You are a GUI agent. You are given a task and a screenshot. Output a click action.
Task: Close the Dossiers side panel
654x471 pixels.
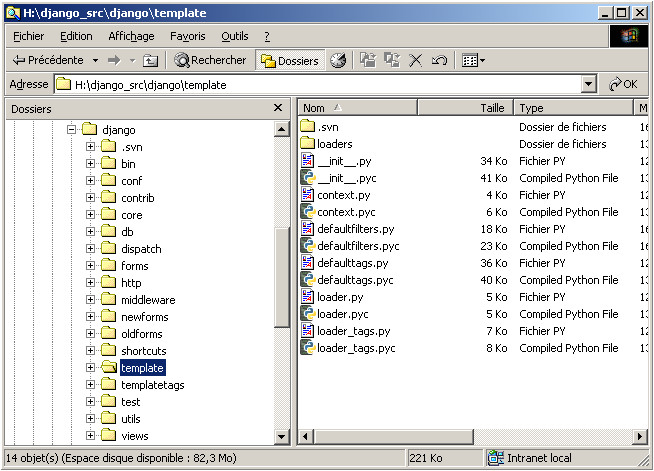point(278,108)
